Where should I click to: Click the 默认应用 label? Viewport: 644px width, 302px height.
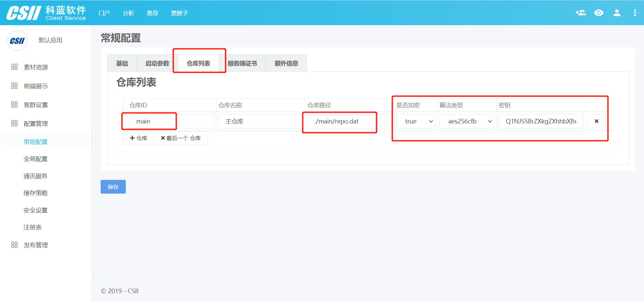(50, 40)
